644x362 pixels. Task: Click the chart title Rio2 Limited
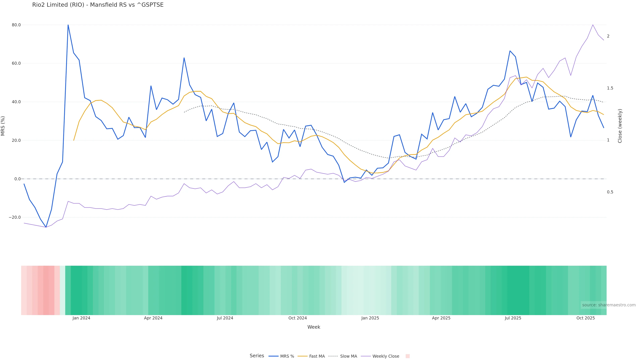pos(98,5)
